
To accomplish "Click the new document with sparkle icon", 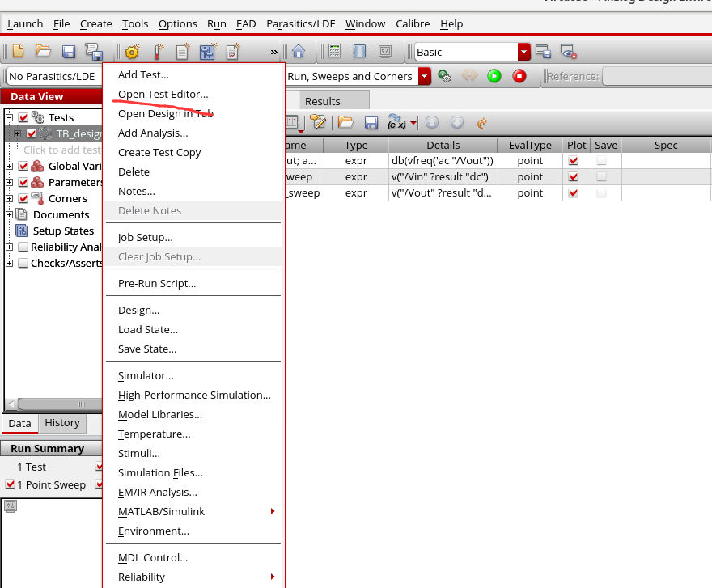I will tap(183, 52).
